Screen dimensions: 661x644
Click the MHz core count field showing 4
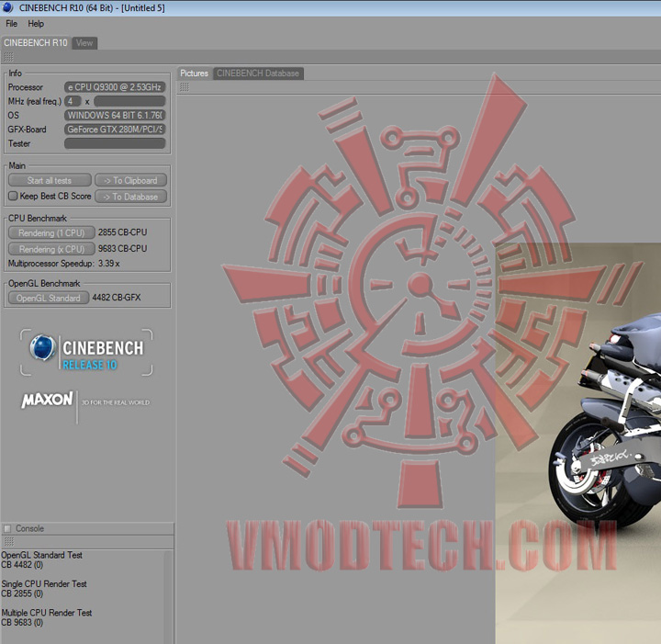[x=73, y=101]
